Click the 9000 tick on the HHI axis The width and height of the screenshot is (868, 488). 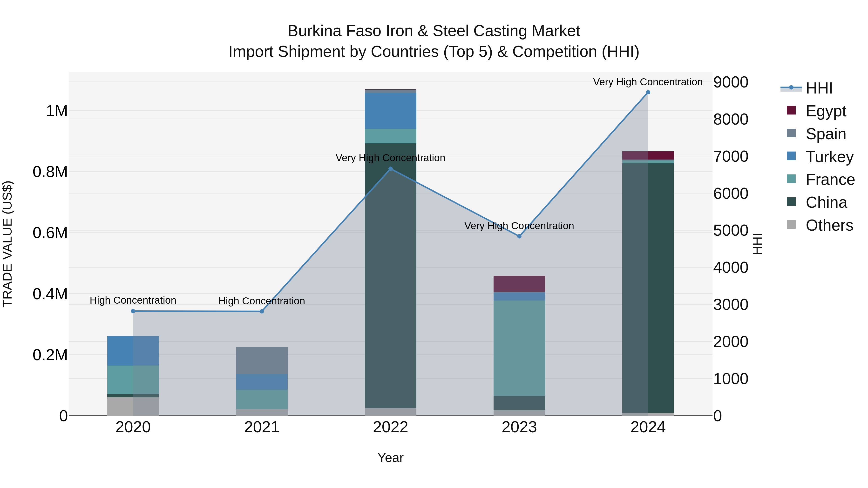[731, 82]
